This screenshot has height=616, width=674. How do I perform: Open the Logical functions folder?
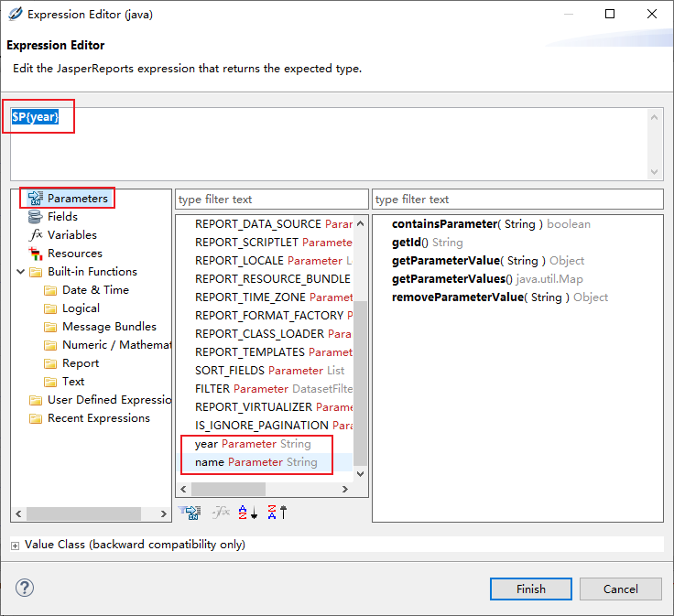tap(81, 308)
